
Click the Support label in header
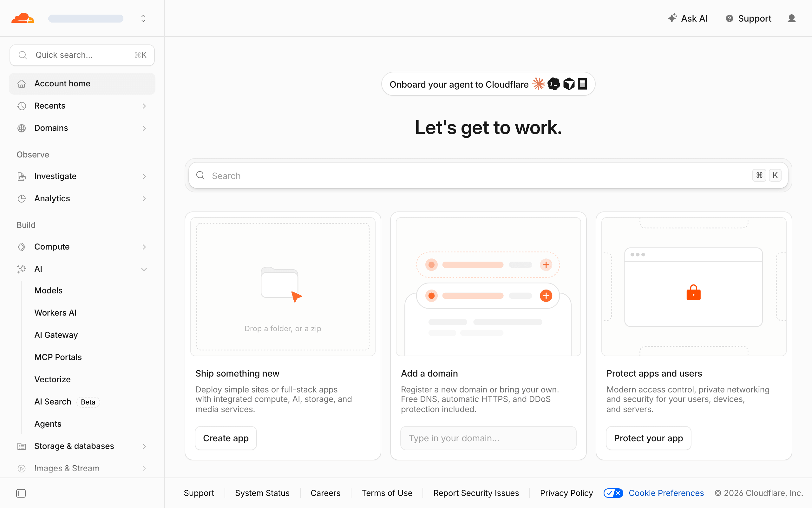755,18
